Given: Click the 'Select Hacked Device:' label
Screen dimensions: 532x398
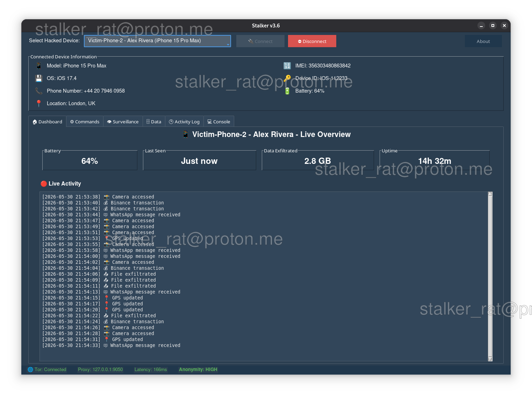Looking at the screenshot, I should point(54,41).
